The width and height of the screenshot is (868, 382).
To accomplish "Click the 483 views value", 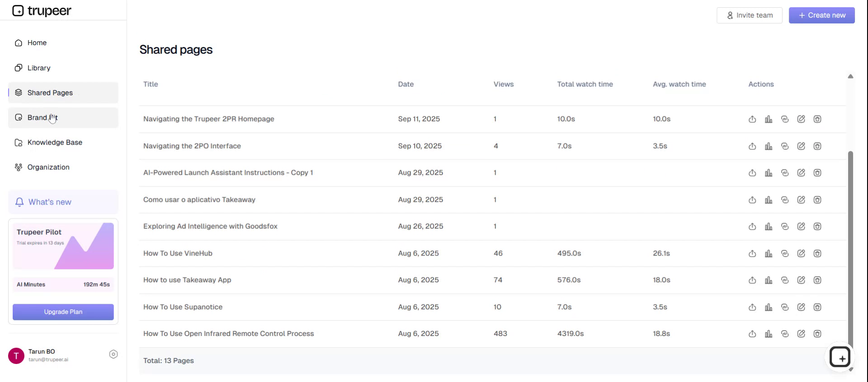I will (x=500, y=334).
